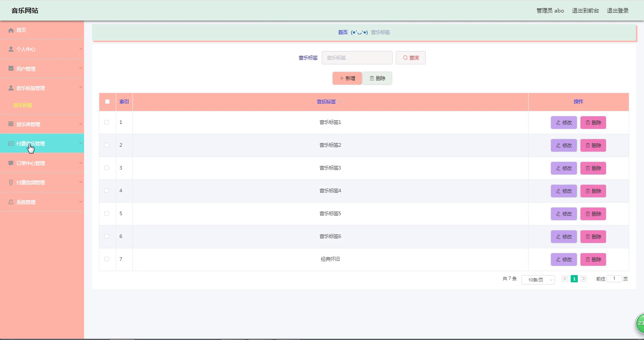Expand the 订单中心管理 menu chevron
This screenshot has width=644, height=340.
coord(81,163)
